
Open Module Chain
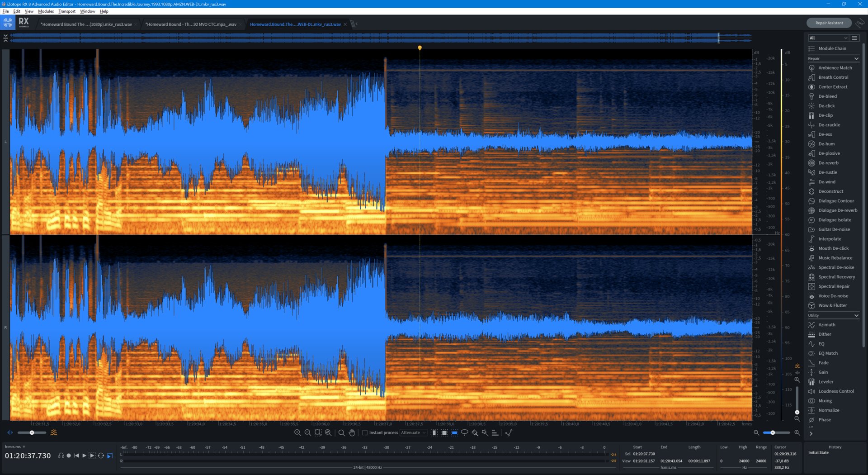pos(832,48)
